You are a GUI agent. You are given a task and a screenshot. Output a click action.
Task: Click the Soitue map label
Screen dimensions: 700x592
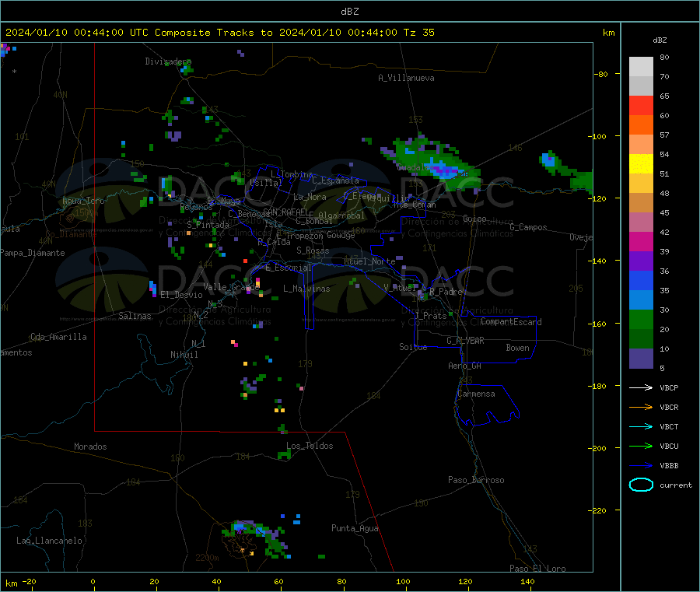click(413, 347)
